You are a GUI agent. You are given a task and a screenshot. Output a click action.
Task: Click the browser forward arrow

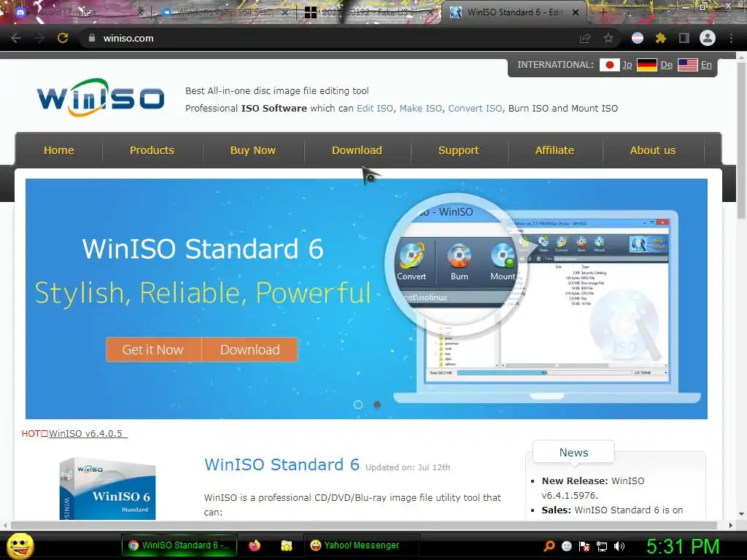[39, 38]
